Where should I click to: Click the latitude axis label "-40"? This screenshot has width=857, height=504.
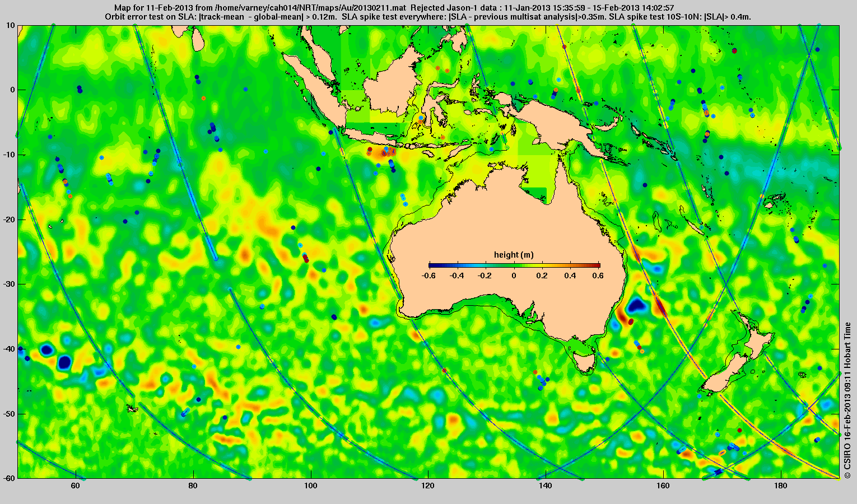(9, 349)
